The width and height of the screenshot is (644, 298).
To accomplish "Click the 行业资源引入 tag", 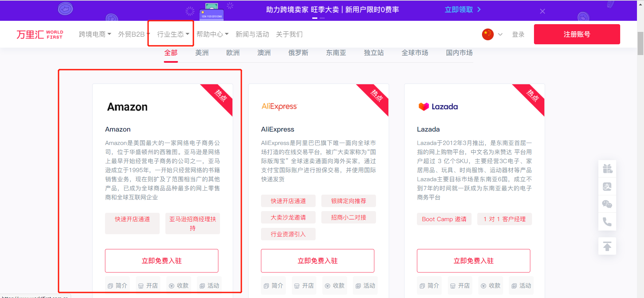I will click(288, 234).
